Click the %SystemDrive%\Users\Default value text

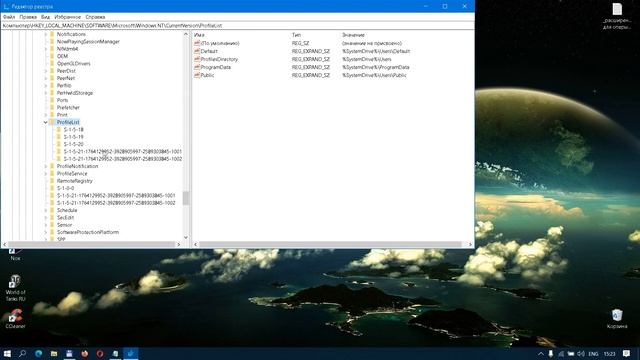point(376,51)
